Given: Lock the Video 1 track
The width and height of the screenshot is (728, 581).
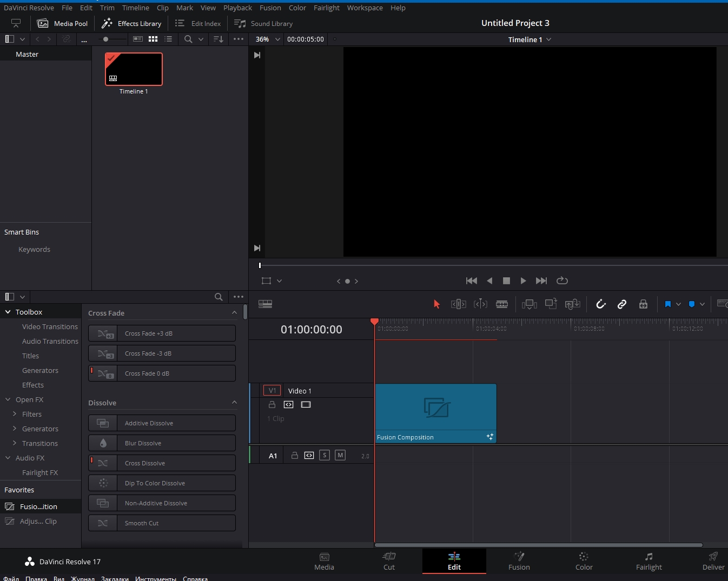Looking at the screenshot, I should [x=272, y=405].
